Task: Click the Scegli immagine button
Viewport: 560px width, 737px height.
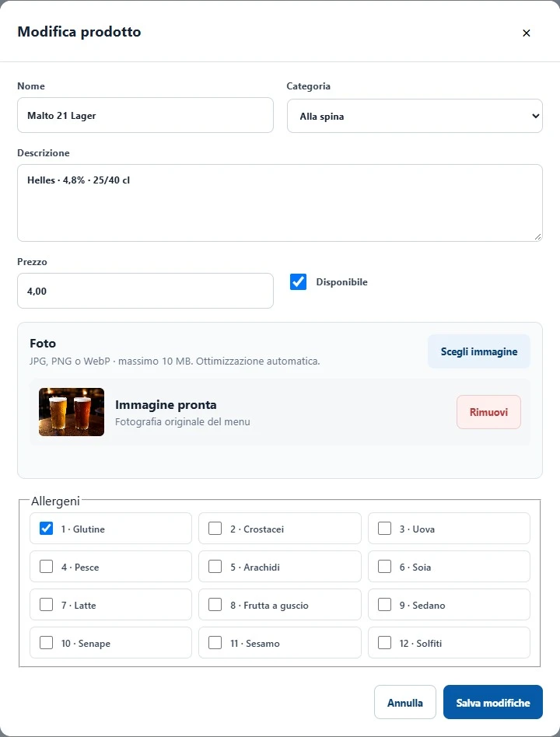Action: pos(478,351)
